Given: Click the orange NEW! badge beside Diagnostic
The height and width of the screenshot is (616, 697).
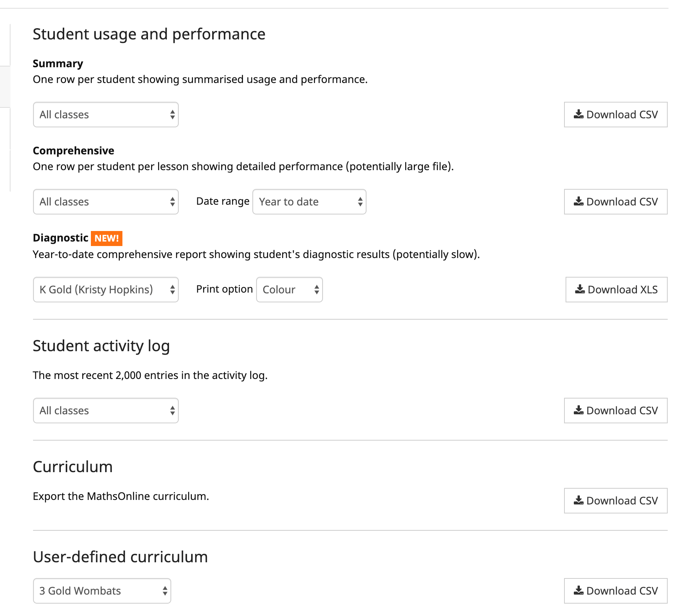Looking at the screenshot, I should pos(107,238).
